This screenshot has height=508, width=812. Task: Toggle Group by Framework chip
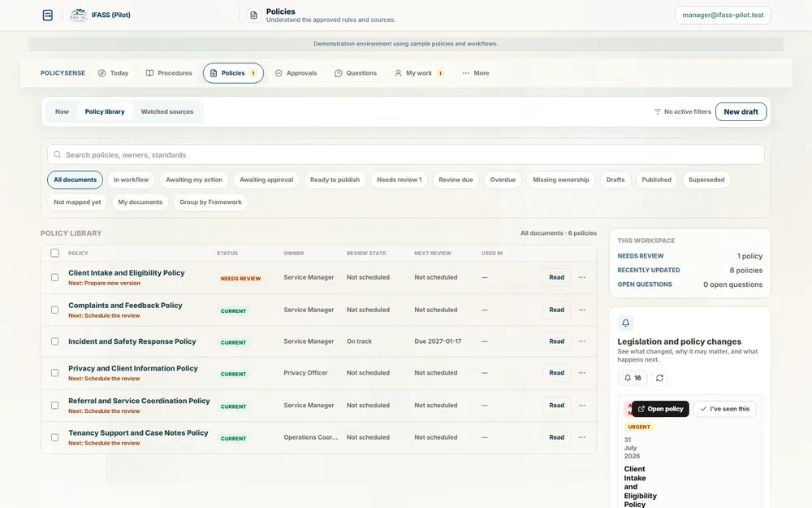211,202
